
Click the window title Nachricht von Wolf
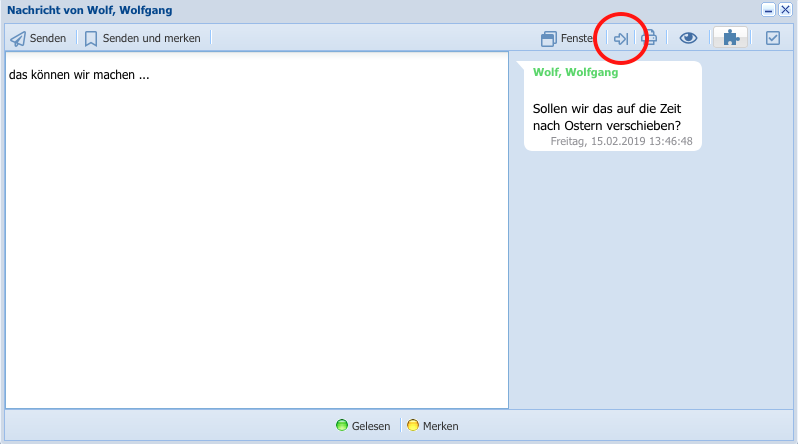(x=89, y=10)
